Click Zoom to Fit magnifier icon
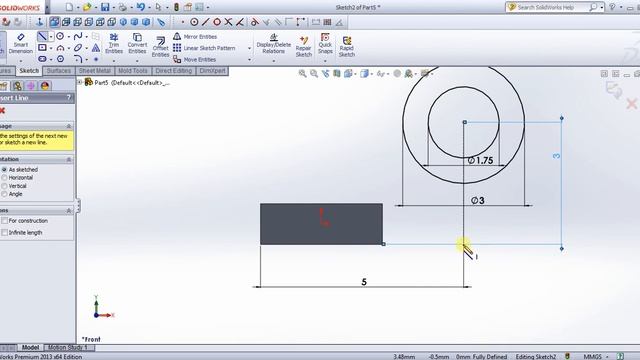Screen dimensions: 640x360 (302, 73)
